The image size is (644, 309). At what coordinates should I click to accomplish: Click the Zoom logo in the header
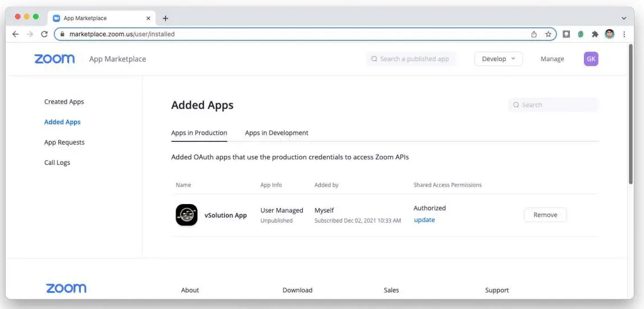point(54,59)
